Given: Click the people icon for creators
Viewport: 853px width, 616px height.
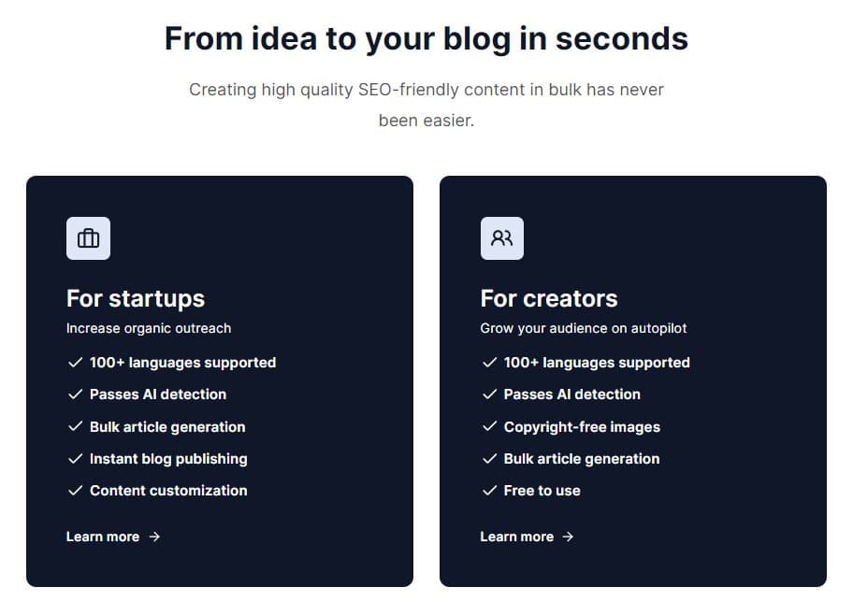Looking at the screenshot, I should 502,238.
